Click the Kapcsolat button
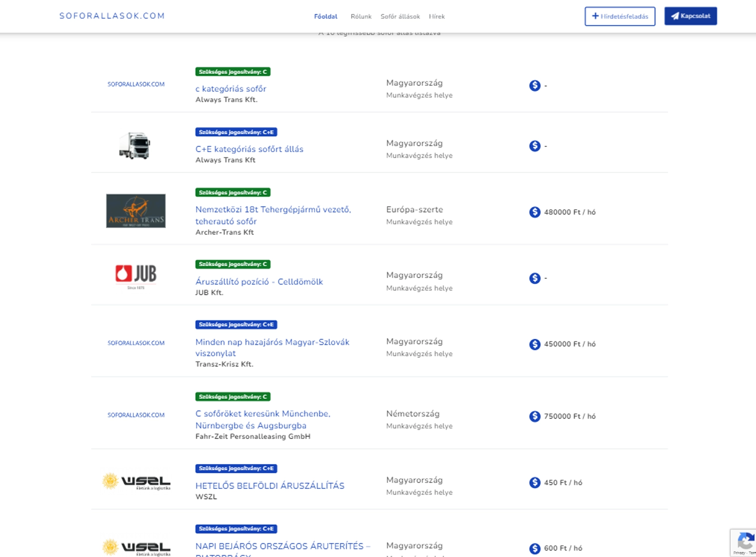The image size is (756, 557). [691, 16]
